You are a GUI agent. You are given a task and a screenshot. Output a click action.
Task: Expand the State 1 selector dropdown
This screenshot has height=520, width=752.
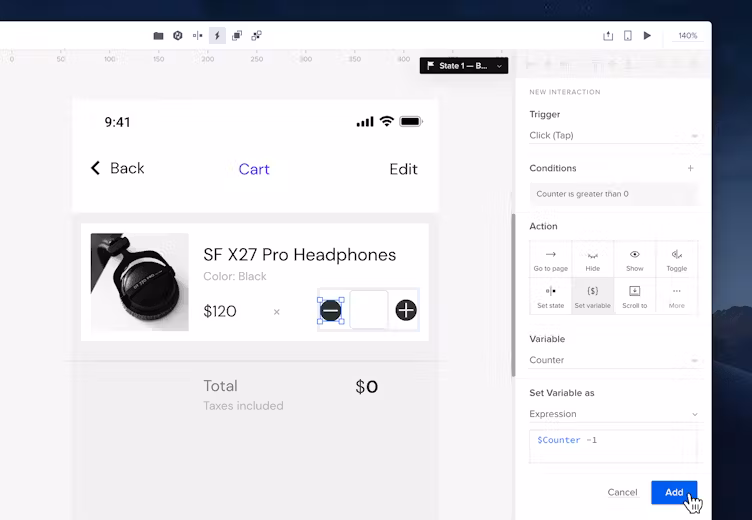tap(464, 66)
